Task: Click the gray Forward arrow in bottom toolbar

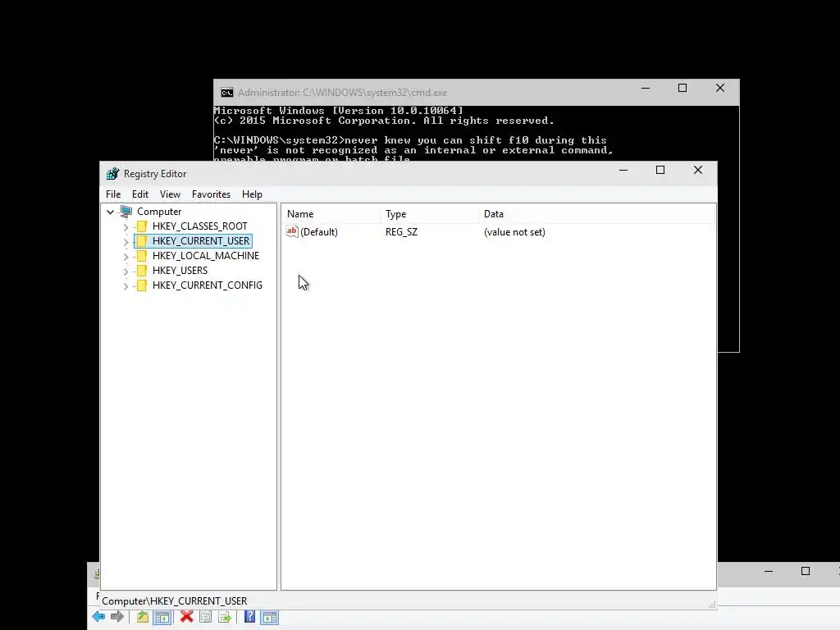Action: point(116,617)
